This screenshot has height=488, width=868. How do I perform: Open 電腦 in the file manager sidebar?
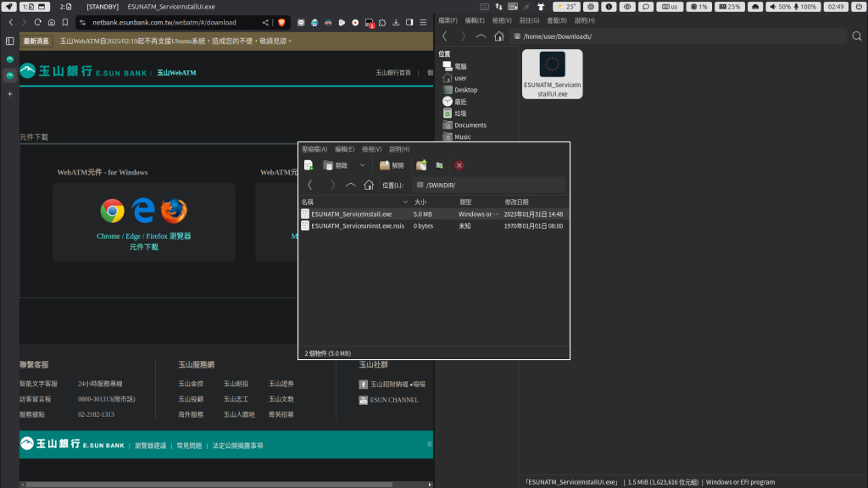tap(455, 66)
